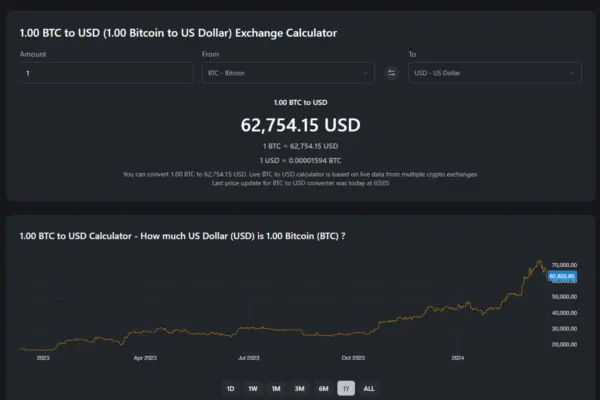Display ALL time price history
Screen dimensions: 600x400
coord(369,388)
